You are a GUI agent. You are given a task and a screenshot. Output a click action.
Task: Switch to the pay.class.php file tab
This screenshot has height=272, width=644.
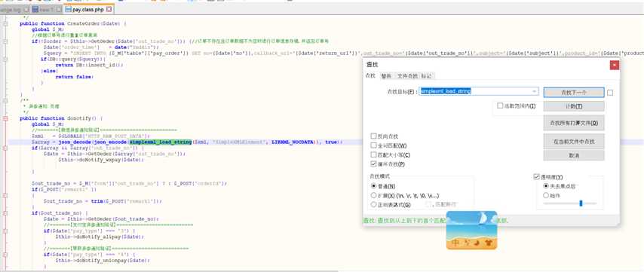(x=89, y=9)
